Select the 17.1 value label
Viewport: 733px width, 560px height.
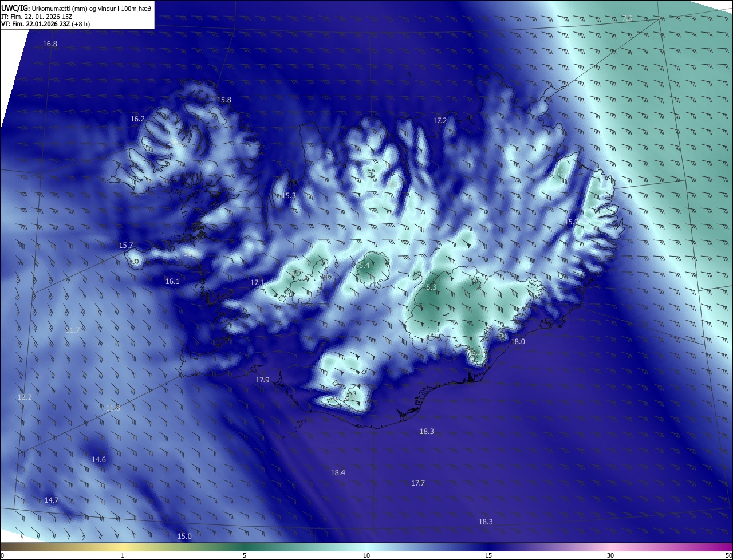257,283
